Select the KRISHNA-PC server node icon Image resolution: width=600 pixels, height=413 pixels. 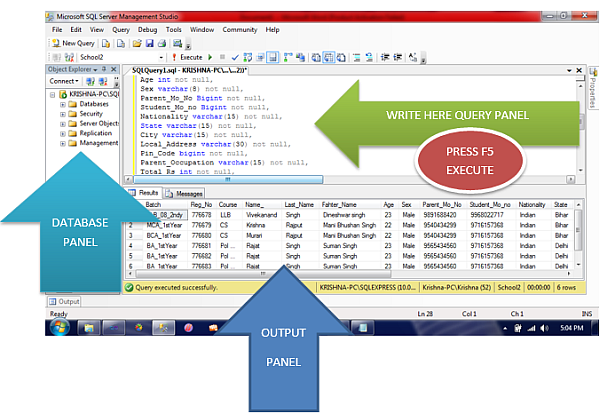pos(63,95)
